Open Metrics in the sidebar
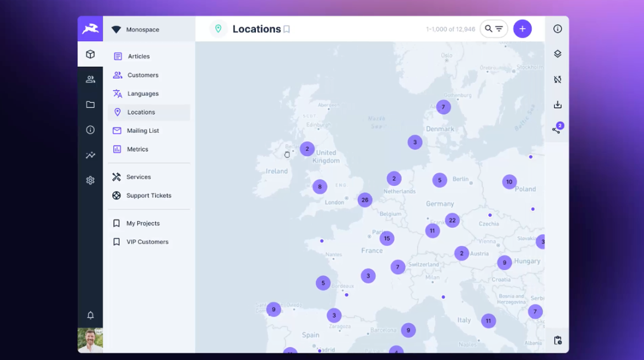Screen dimensions: 644x360 point(149,149)
